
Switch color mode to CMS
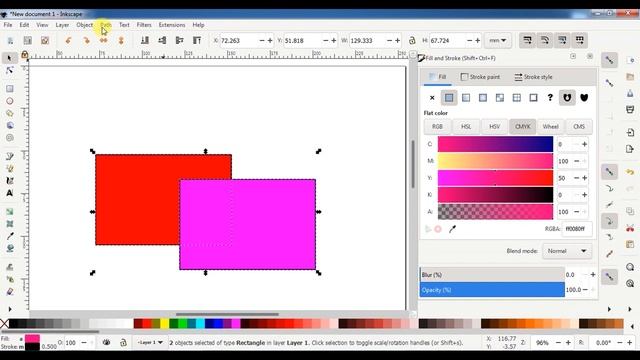(579, 127)
